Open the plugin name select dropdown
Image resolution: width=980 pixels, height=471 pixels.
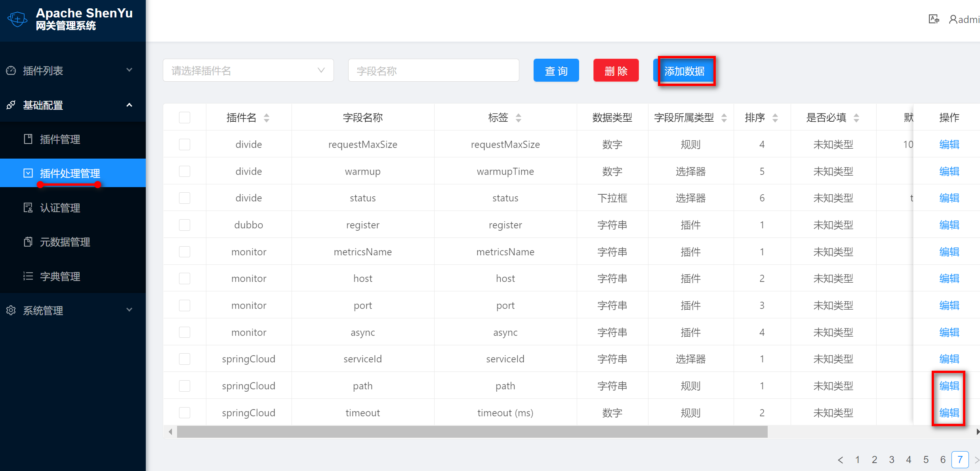(x=248, y=71)
